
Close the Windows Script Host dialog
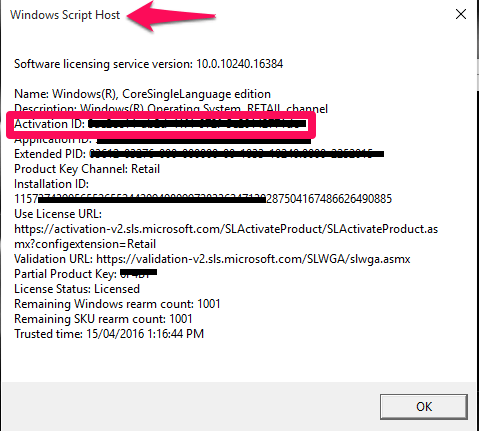click(x=461, y=14)
